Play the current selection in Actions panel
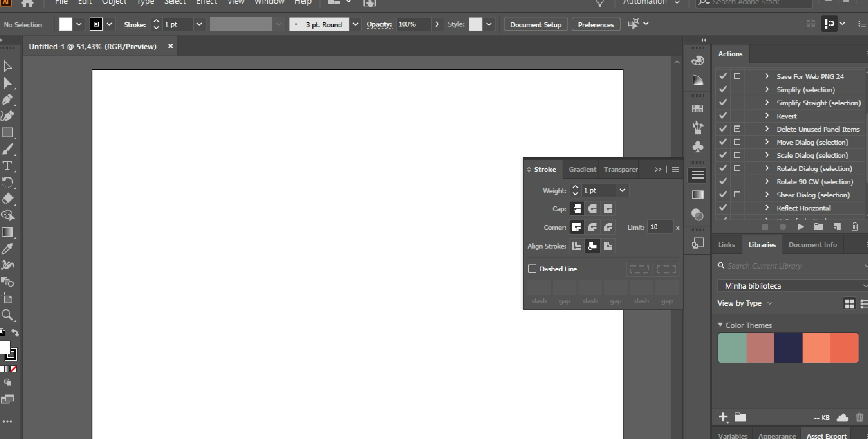 [801, 227]
